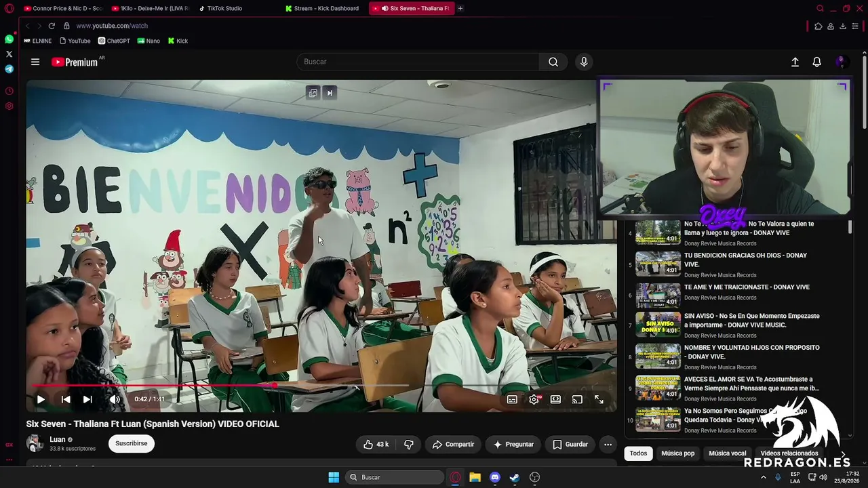Viewport: 868px width, 488px height.
Task: Open the Windows Start menu
Action: pos(334,477)
